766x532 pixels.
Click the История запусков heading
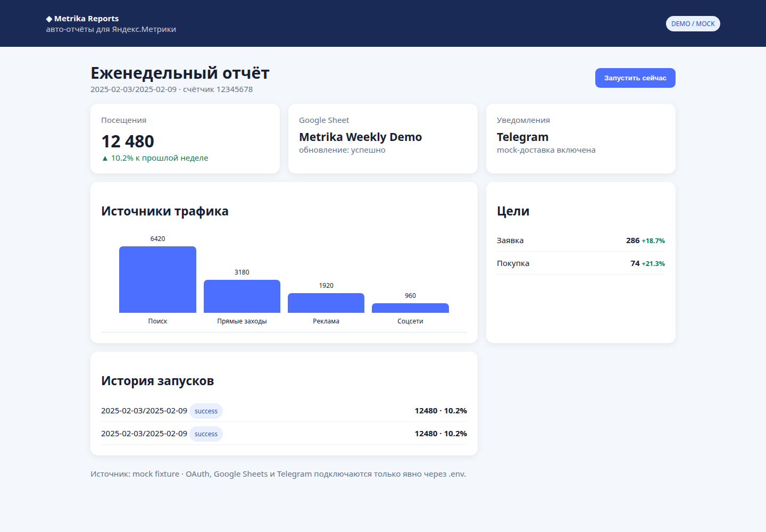tap(157, 381)
